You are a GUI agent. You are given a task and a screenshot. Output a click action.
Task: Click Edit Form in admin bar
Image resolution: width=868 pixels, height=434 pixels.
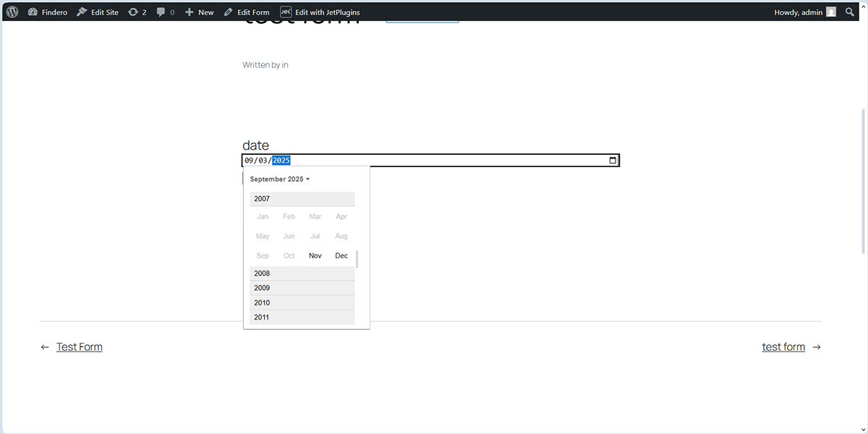coord(247,12)
